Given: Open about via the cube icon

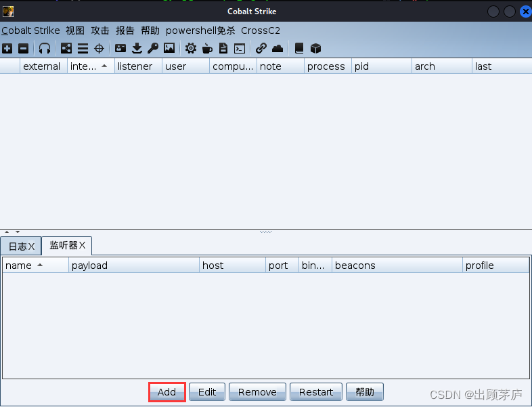Looking at the screenshot, I should pos(315,49).
